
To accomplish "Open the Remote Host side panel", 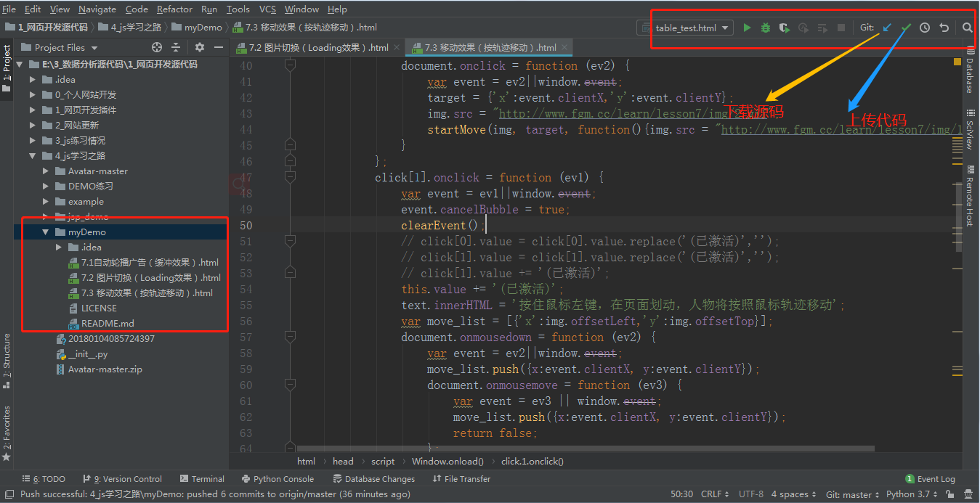I will pyautogui.click(x=970, y=196).
